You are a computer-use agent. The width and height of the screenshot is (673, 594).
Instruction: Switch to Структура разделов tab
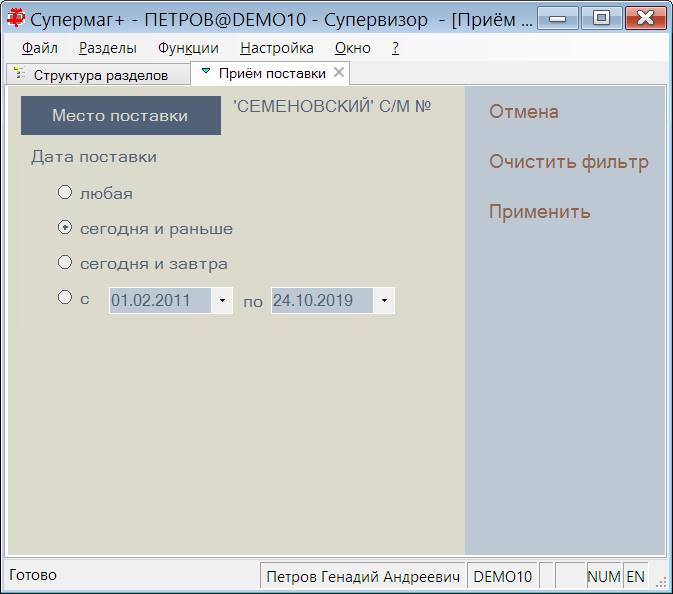pyautogui.click(x=98, y=75)
